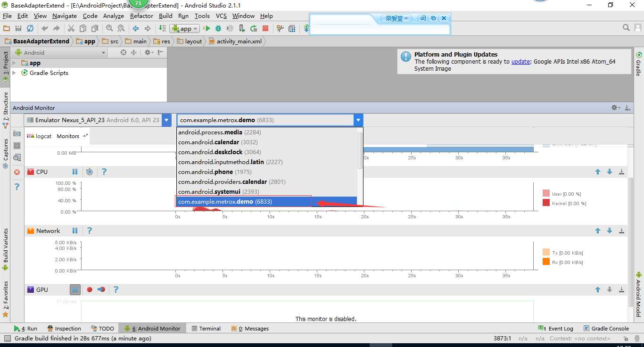Open the VCS menu

tap(221, 16)
